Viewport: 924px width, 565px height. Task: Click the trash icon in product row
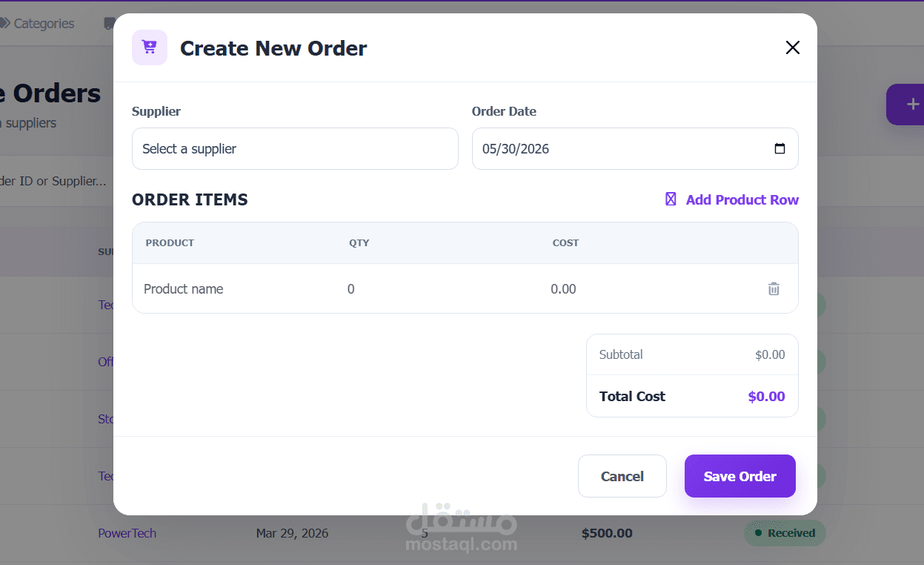(774, 289)
